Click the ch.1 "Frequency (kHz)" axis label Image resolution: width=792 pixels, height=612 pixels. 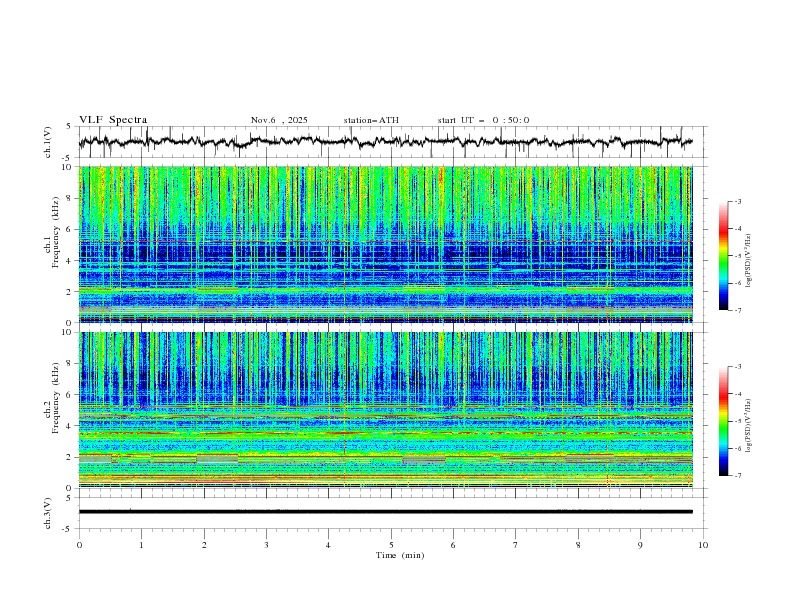click(x=56, y=233)
